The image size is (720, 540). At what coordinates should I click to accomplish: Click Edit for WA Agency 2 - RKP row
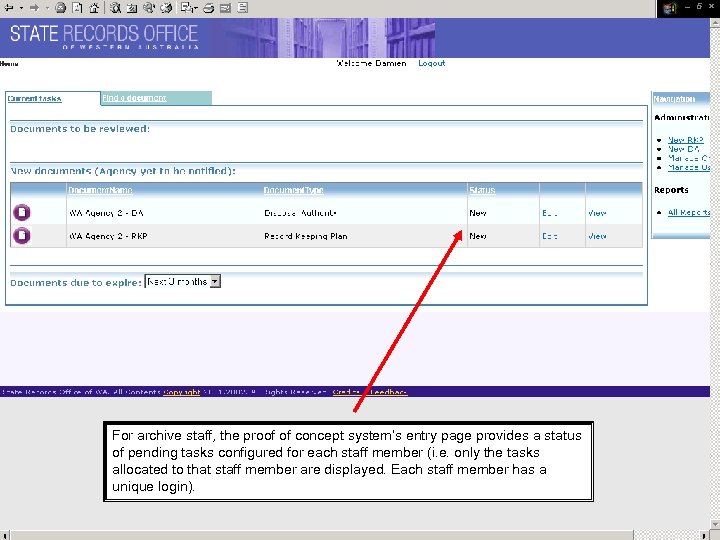click(550, 236)
